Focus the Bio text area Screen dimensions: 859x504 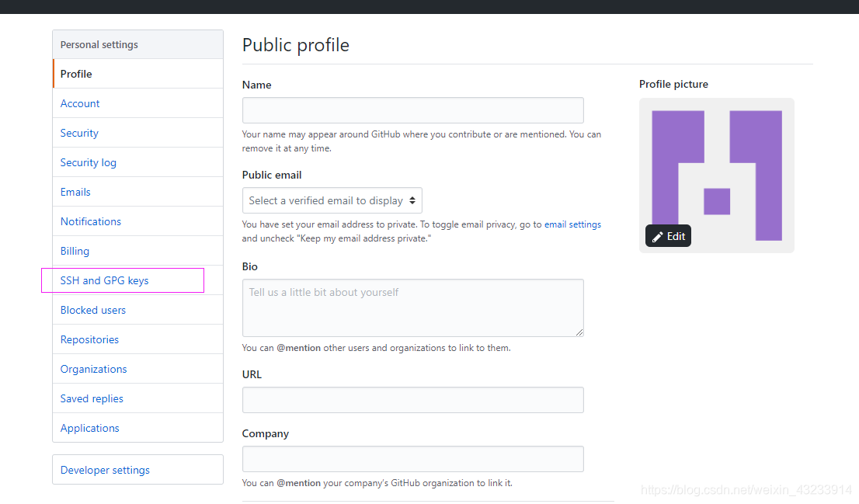coord(413,308)
